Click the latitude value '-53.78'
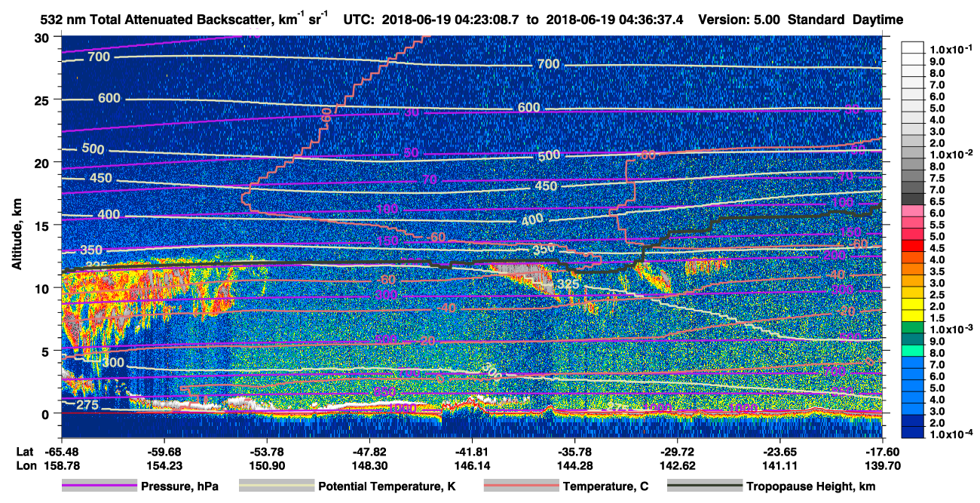Screen dimensions: 980x503 [266, 452]
